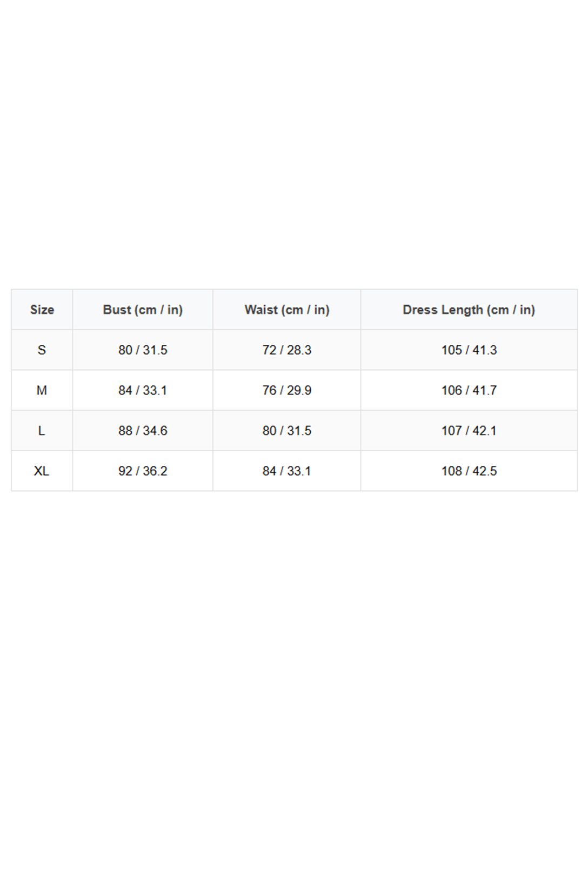Click the bust value 84 / 33.1 for M
Viewport: 588px width, 882px height.
[x=143, y=390]
